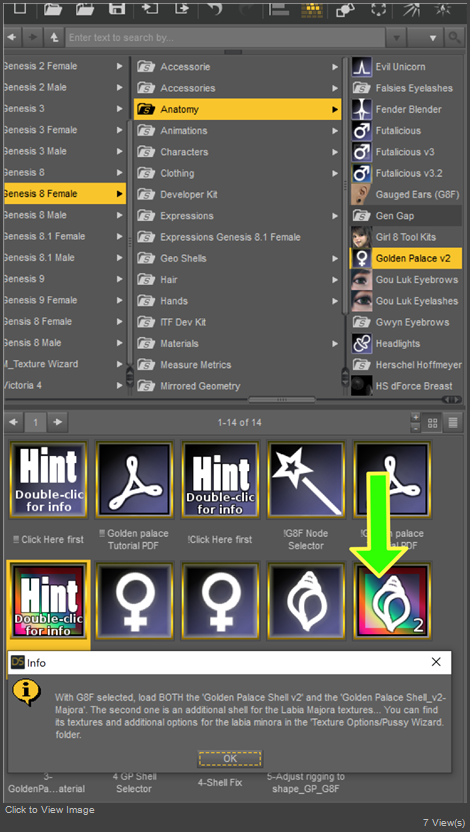Viewport: 470px width, 832px height.
Task: Click the thumbnail size plus/minus stepper
Action: (x=416, y=423)
